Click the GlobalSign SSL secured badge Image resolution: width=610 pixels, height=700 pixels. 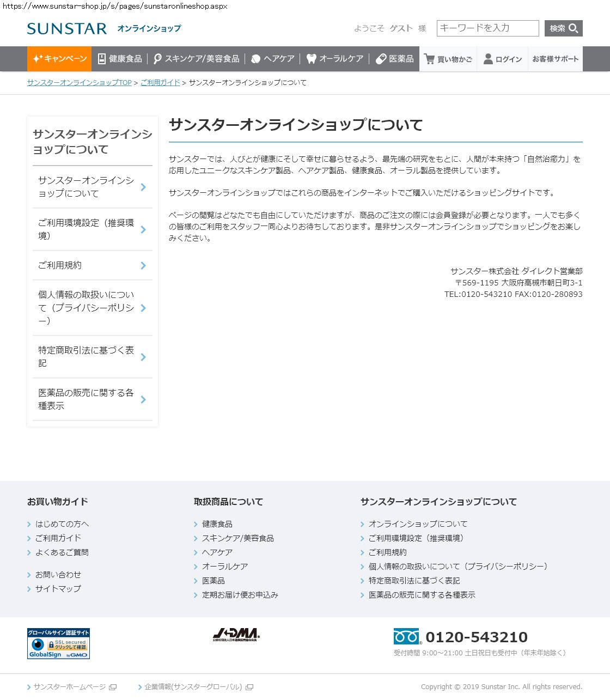point(58,643)
